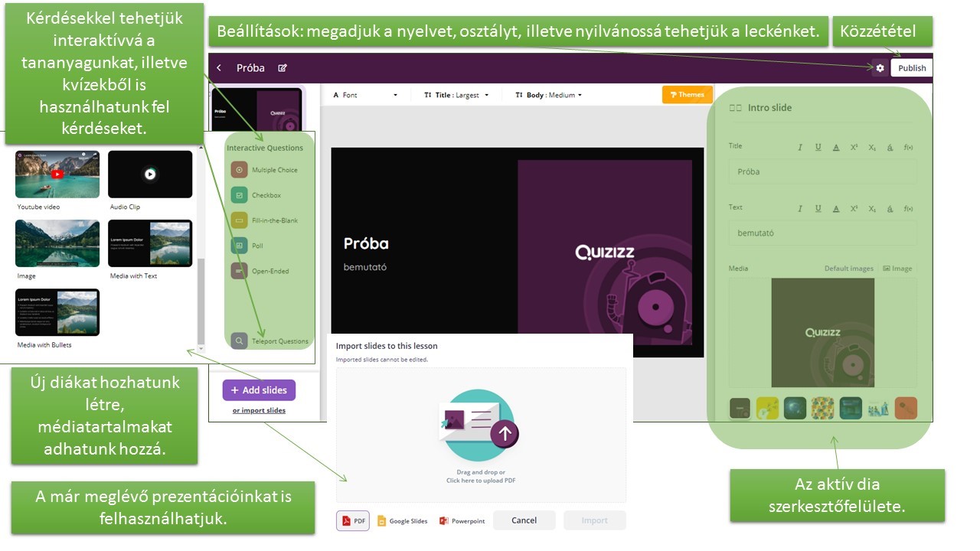Open the Title size dropdown
980x551 pixels.
tap(456, 95)
